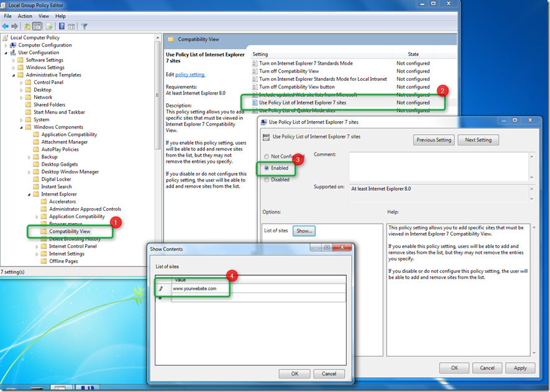Click the User Configuration icon in tree
The image size is (550, 392).
pyautogui.click(x=13, y=53)
